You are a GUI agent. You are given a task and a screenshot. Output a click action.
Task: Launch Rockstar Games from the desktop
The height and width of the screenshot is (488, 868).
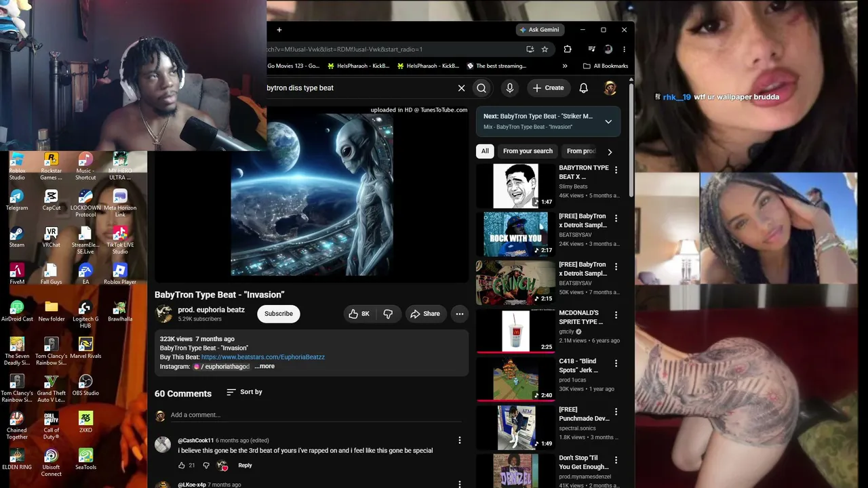point(51,166)
